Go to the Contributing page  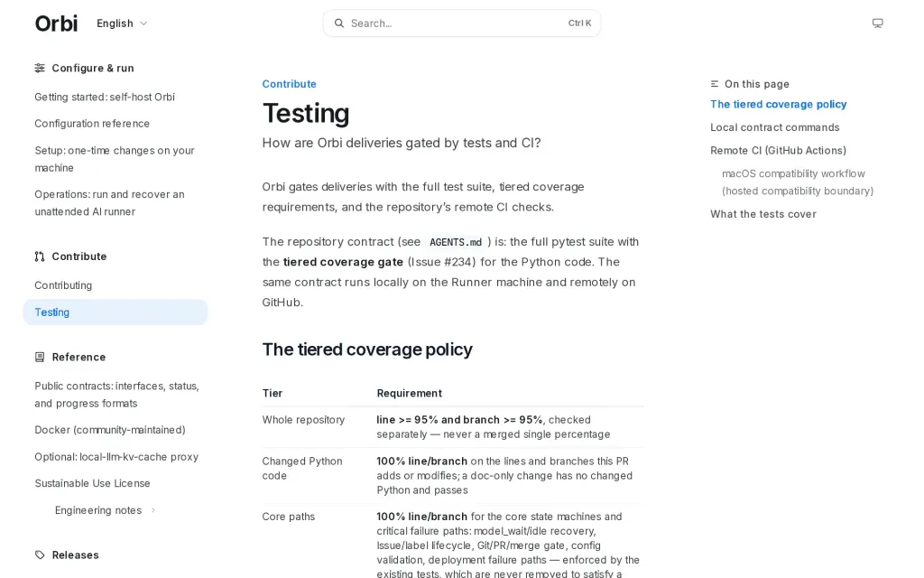click(63, 285)
